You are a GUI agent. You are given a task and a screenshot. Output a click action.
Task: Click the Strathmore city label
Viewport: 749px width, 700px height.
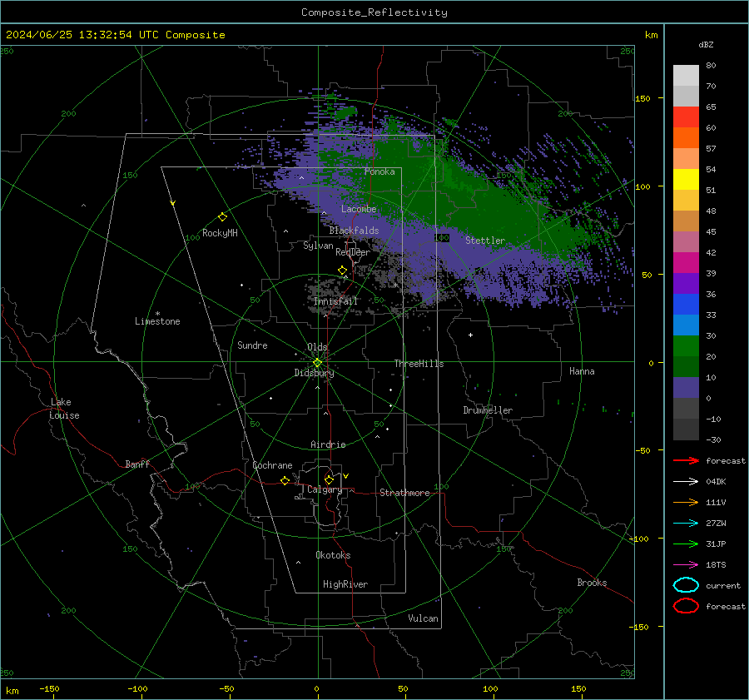pyautogui.click(x=404, y=493)
